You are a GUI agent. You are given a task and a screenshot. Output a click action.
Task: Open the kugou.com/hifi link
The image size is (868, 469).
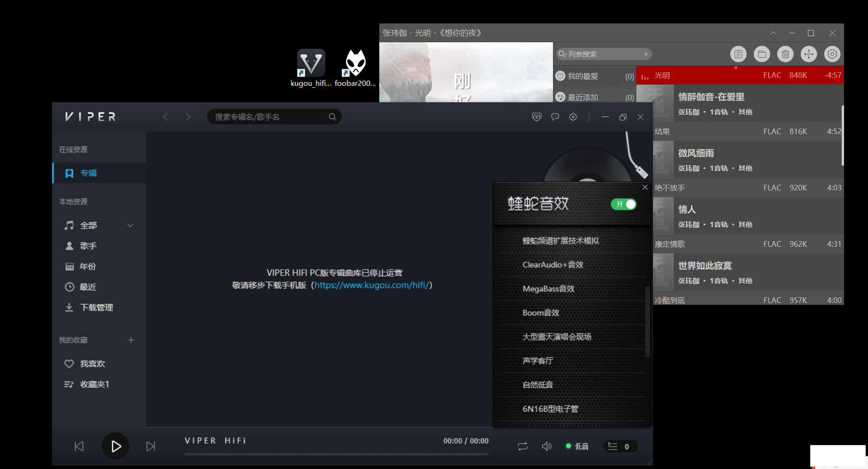pyautogui.click(x=372, y=285)
